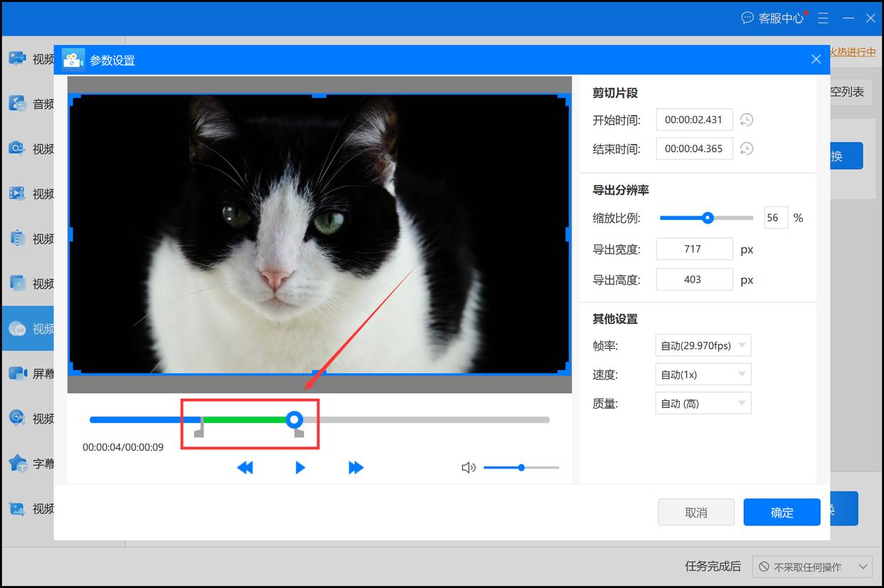Expand the 速度 speed dropdown
This screenshot has height=588, width=884.
point(703,374)
